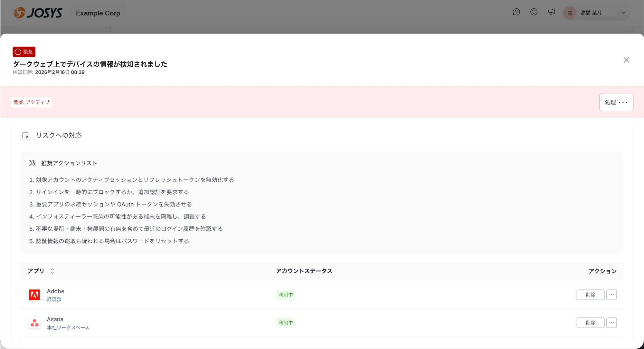
Task: Select recommended action 2 about サインイン blocking
Action: pos(109,192)
